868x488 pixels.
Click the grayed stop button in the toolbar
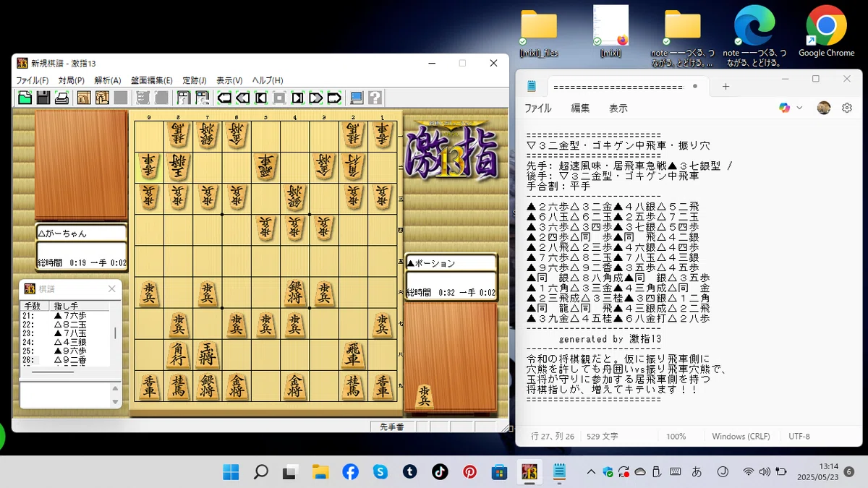click(279, 98)
